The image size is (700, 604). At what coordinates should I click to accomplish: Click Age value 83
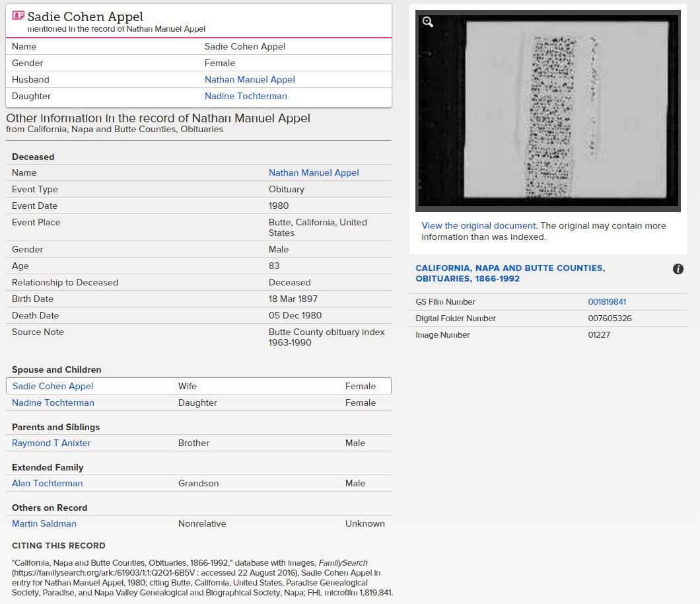pos(273,266)
